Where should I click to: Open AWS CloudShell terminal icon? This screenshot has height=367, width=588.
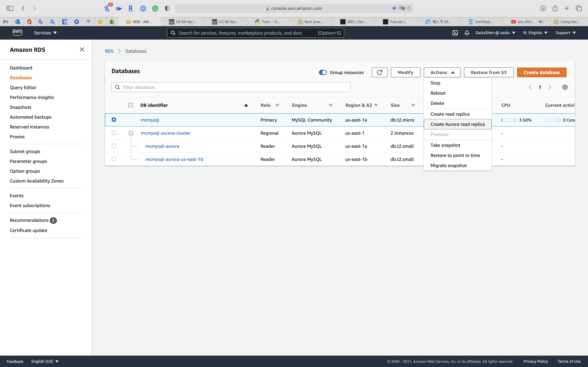point(455,33)
